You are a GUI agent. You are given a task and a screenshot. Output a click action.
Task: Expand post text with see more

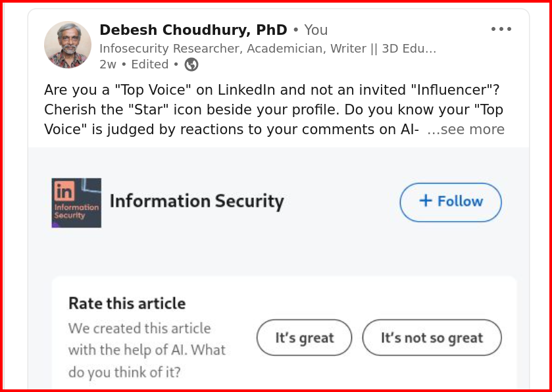pos(466,130)
